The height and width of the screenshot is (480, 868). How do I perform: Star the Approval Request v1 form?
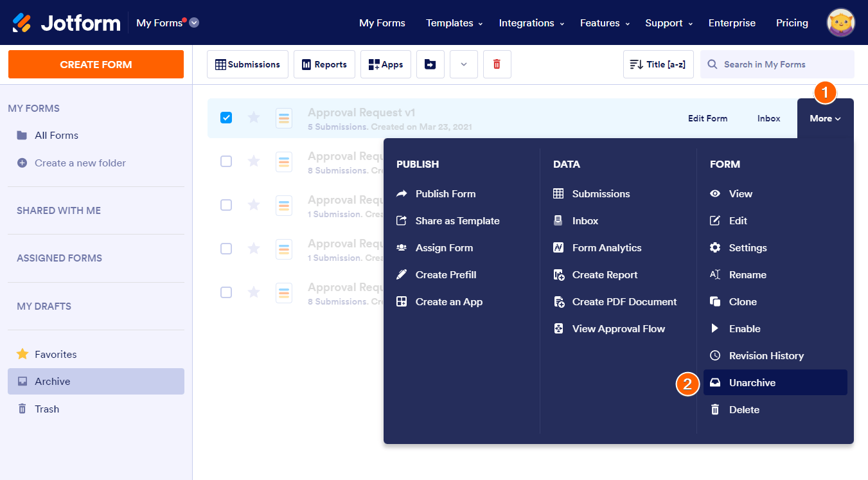254,118
